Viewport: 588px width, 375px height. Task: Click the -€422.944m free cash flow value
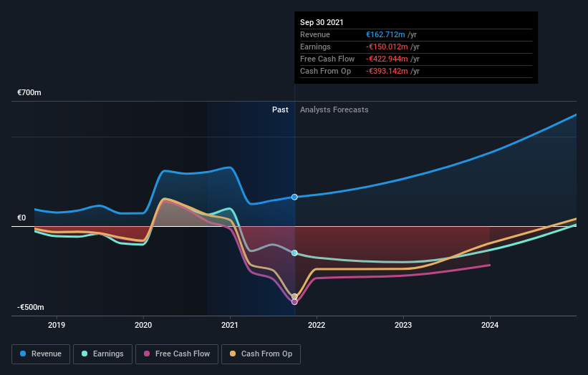click(387, 59)
